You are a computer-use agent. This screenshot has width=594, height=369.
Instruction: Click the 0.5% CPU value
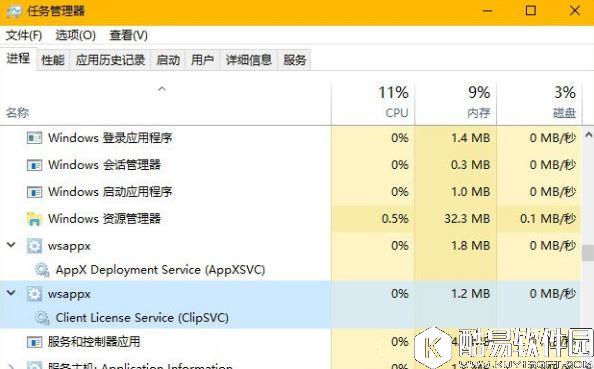pos(395,219)
